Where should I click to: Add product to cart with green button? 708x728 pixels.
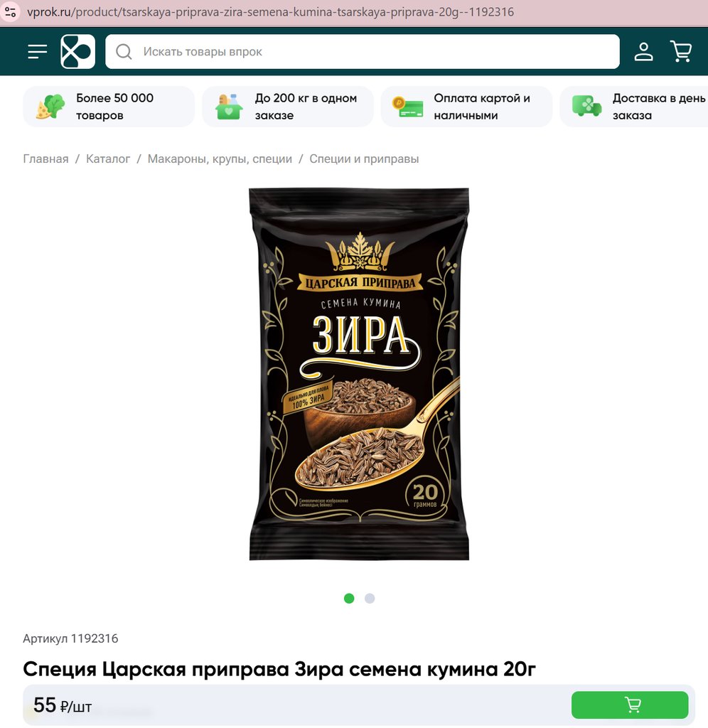click(x=630, y=705)
